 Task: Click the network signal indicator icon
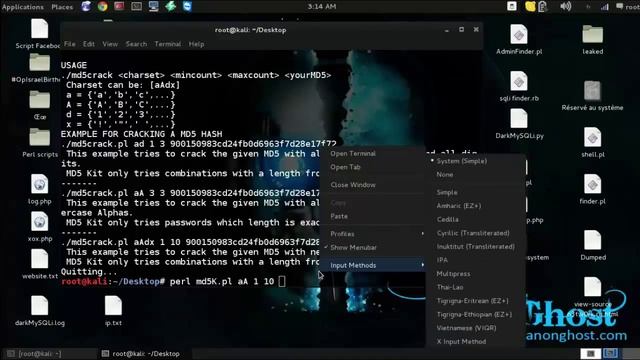[604, 7]
